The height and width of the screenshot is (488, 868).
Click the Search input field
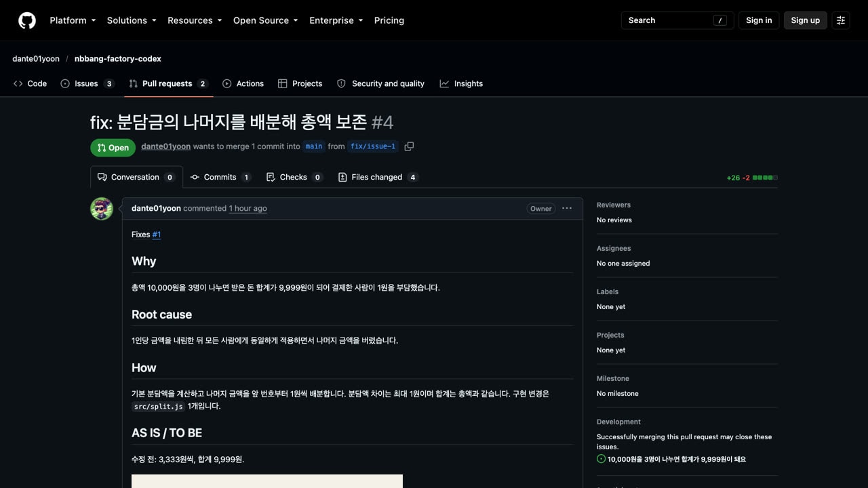coord(677,20)
